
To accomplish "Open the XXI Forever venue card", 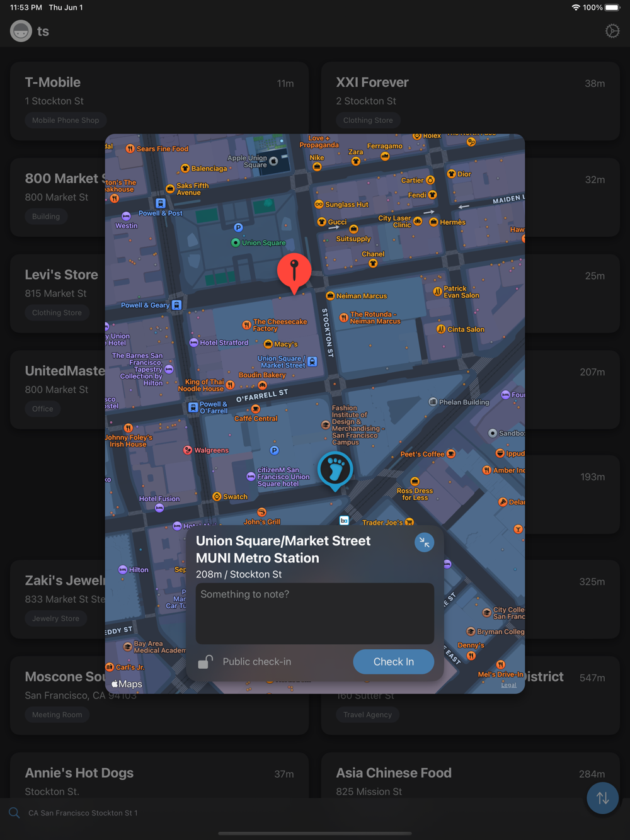I will (471, 101).
